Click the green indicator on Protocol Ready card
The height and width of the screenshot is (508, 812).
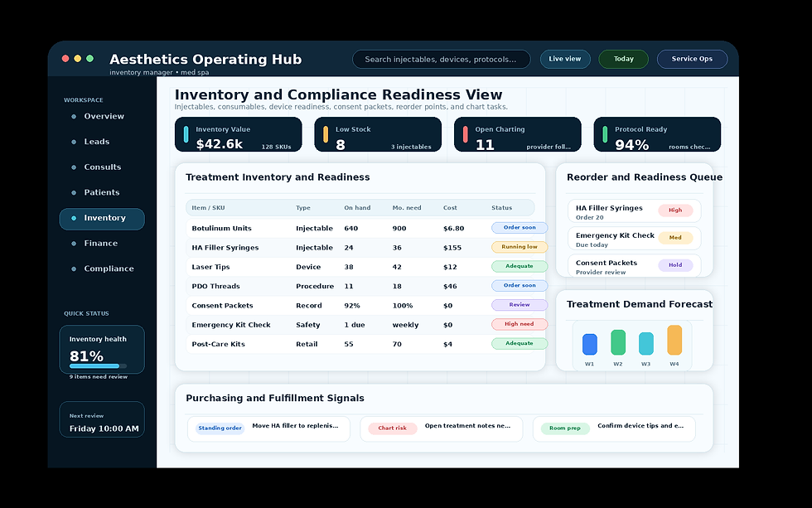pyautogui.click(x=605, y=134)
